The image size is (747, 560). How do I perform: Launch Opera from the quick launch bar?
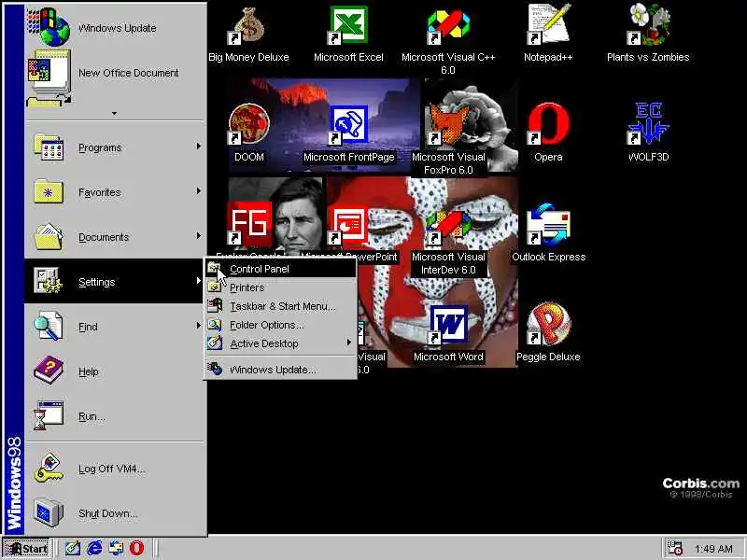136,548
